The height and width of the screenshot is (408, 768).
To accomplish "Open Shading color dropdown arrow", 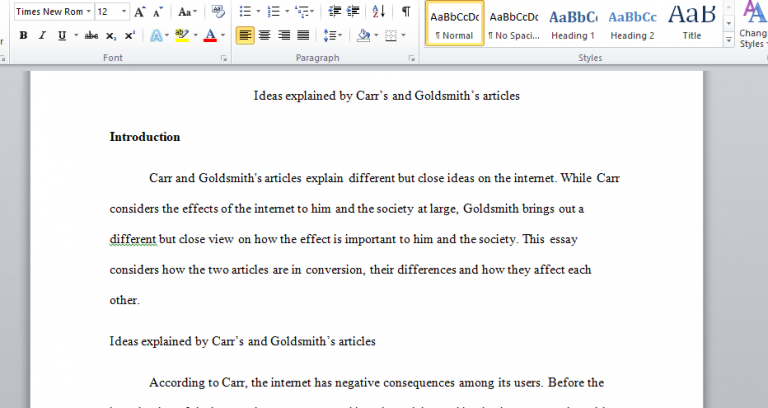I will click(x=376, y=36).
